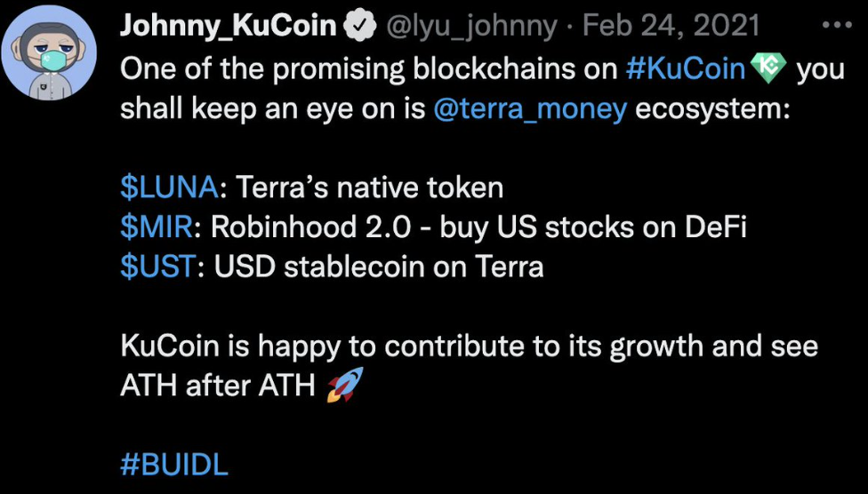This screenshot has height=494, width=868.
Task: Click the text "USD stablecoin on Terra"
Action: pos(379,267)
